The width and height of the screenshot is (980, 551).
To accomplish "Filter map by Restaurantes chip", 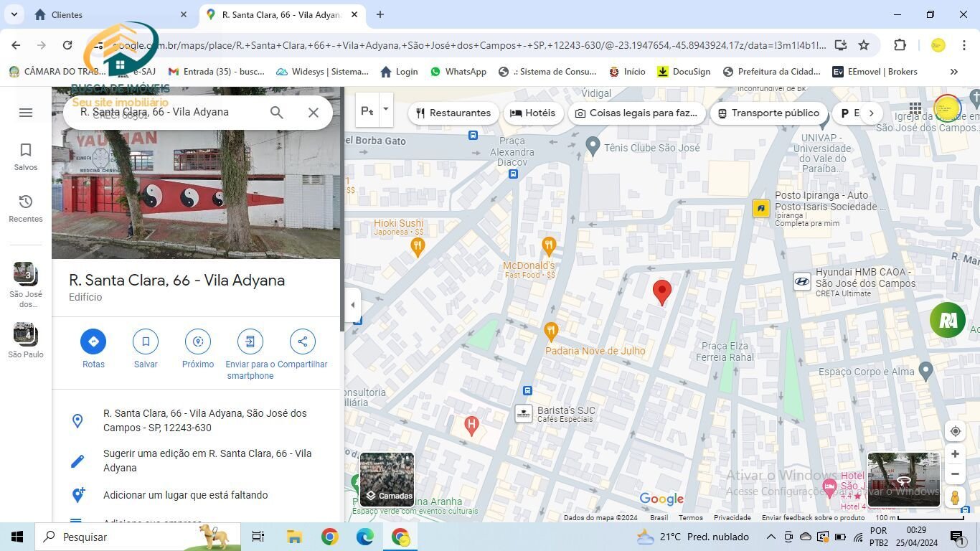I will coord(453,113).
